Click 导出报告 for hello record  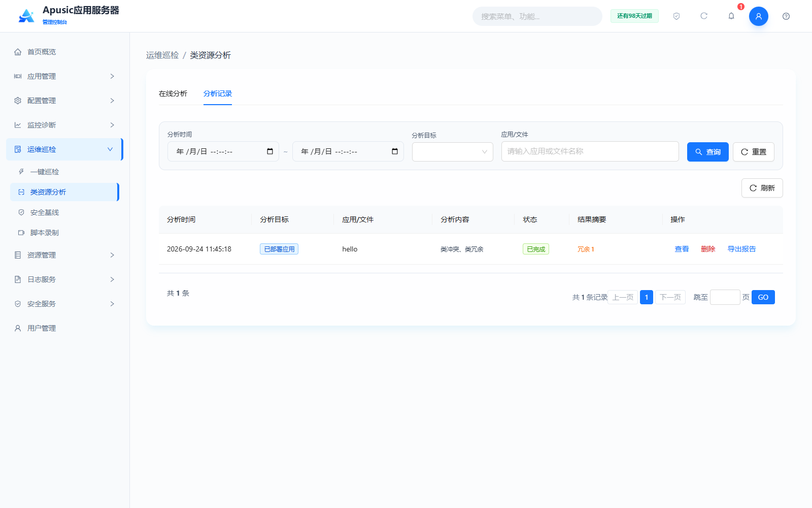tap(741, 249)
